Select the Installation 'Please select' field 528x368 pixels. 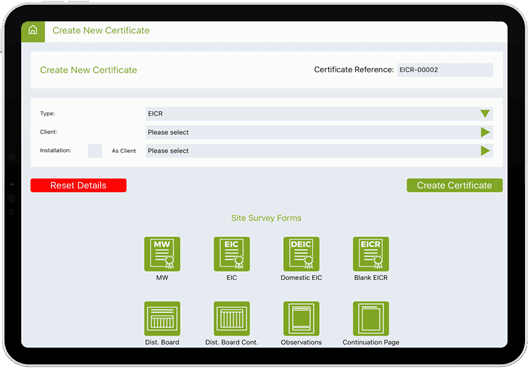click(319, 150)
